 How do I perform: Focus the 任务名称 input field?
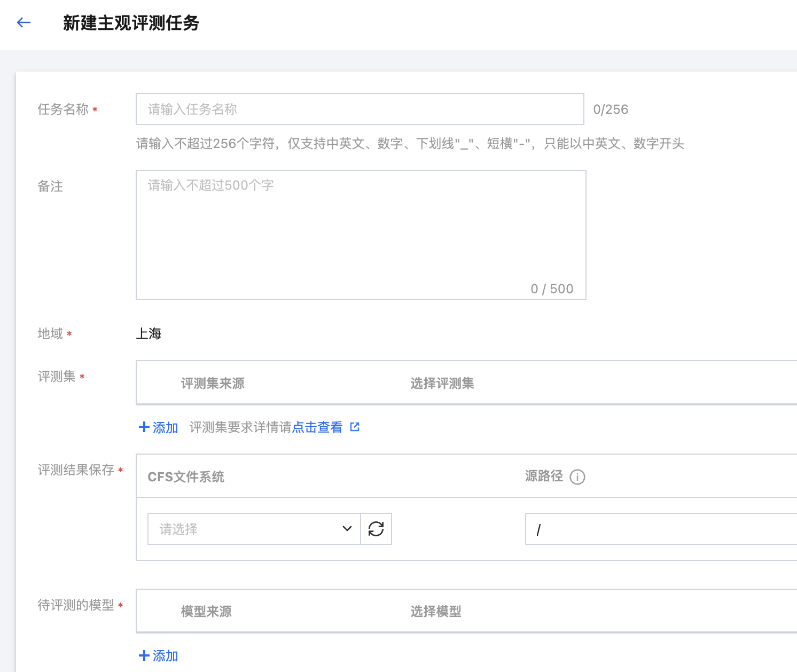[x=360, y=109]
